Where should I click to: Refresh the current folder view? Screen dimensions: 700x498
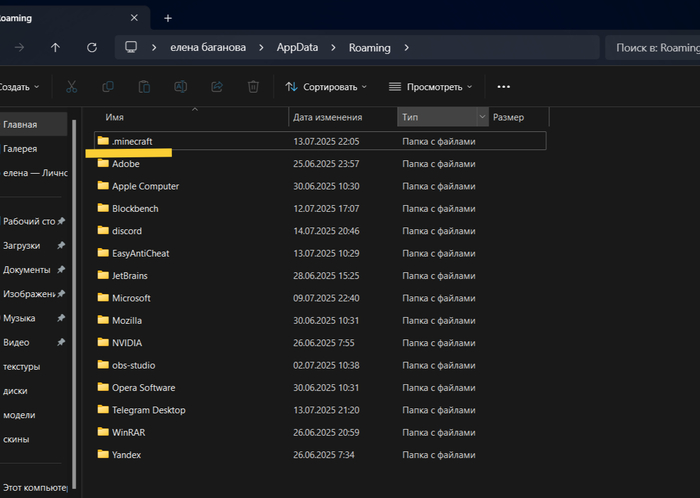pyautogui.click(x=92, y=47)
